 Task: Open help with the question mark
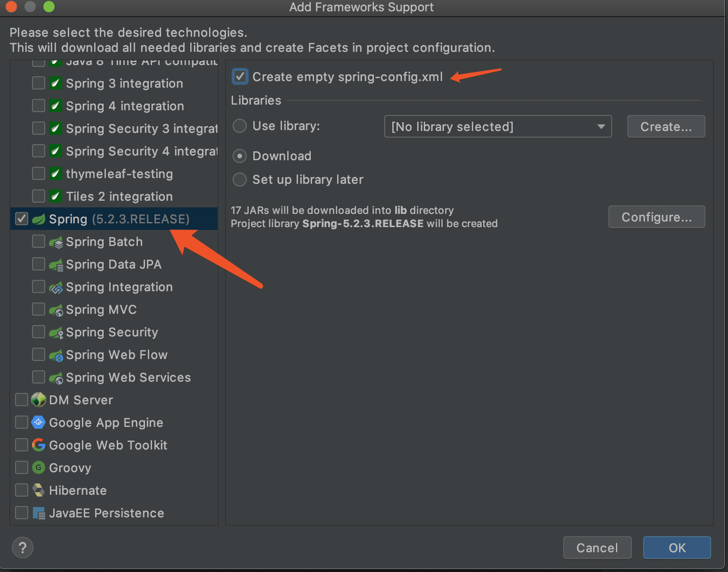(x=22, y=547)
